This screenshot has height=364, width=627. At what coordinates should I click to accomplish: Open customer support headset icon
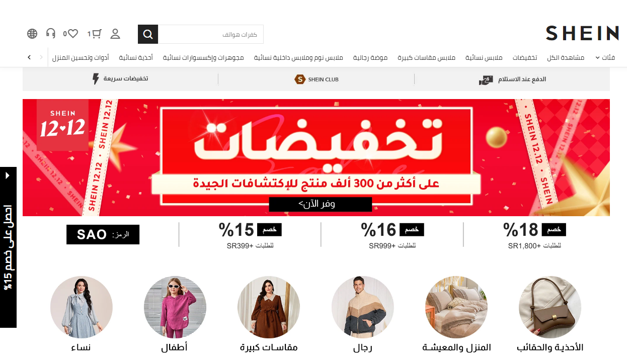[50, 34]
